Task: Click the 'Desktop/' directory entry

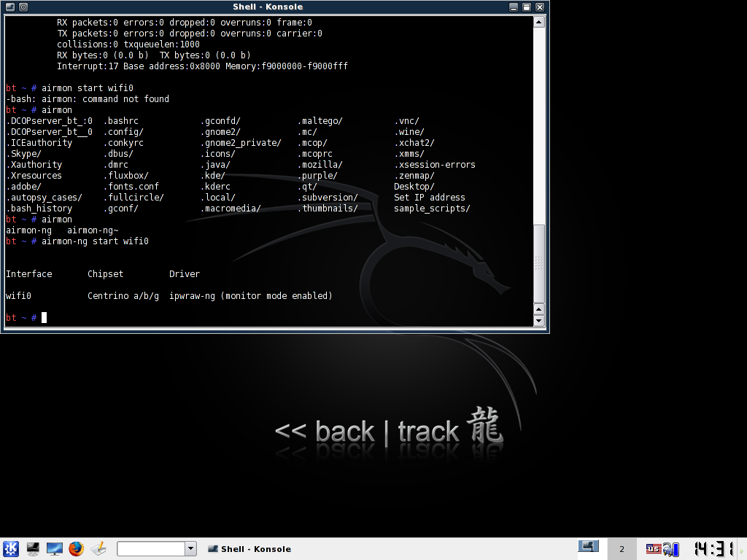Action: click(414, 186)
